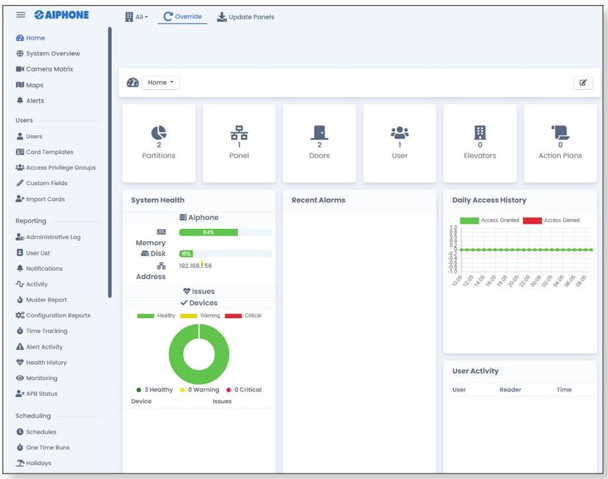
Task: Click the Update Panels button
Action: [x=245, y=17]
